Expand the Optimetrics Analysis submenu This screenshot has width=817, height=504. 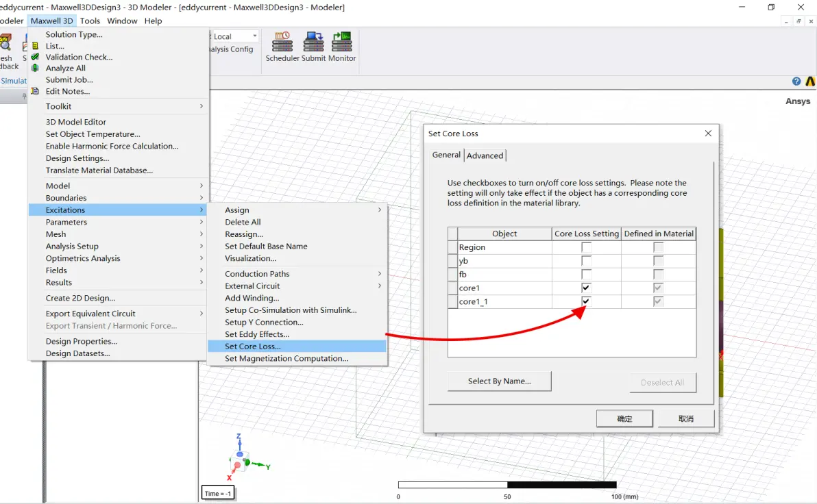(x=119, y=258)
